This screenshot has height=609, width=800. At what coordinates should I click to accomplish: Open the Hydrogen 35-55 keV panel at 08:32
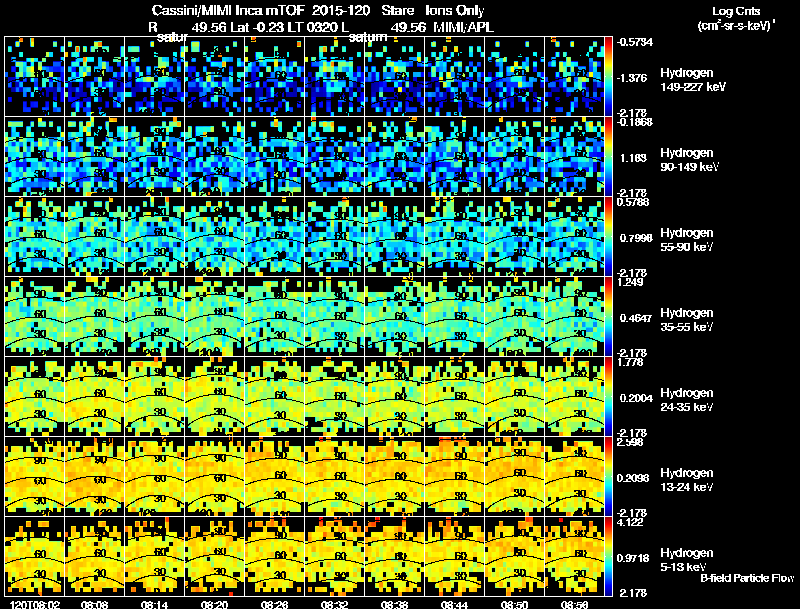[x=335, y=316]
